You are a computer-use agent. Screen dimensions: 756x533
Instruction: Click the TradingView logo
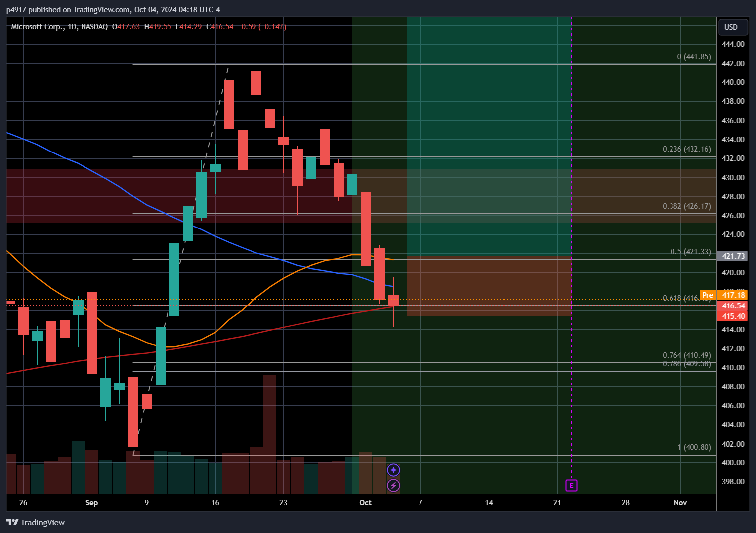36,522
